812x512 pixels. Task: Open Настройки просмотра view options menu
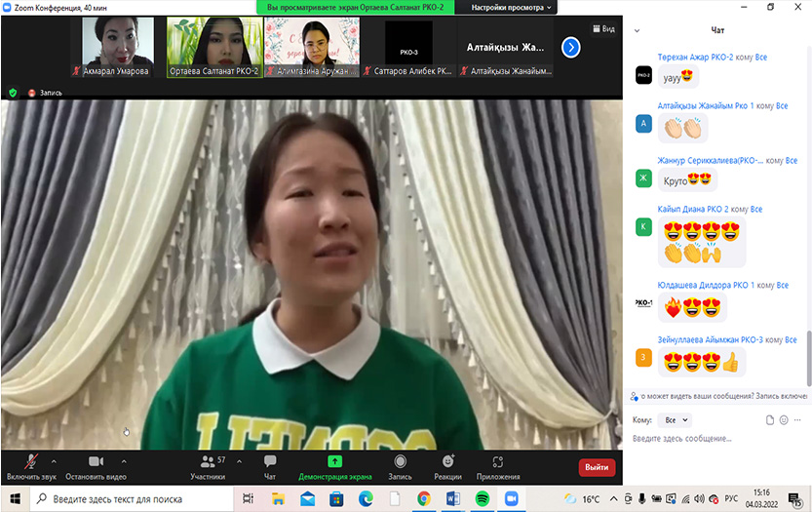pyautogui.click(x=512, y=7)
